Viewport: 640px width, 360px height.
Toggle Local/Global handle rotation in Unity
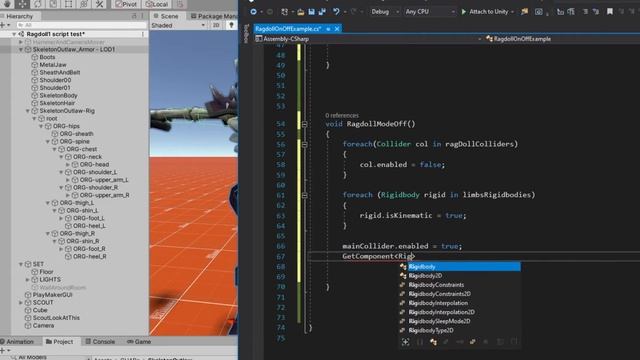point(157,4)
